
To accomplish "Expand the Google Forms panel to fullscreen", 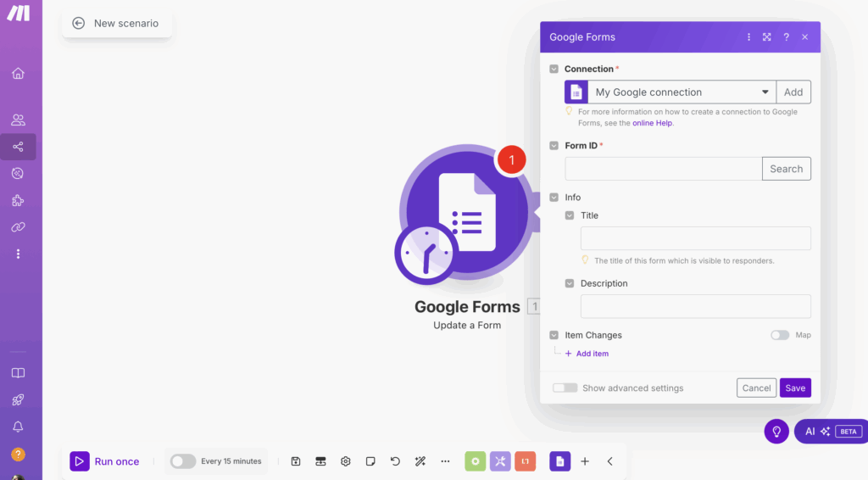I will pyautogui.click(x=766, y=37).
